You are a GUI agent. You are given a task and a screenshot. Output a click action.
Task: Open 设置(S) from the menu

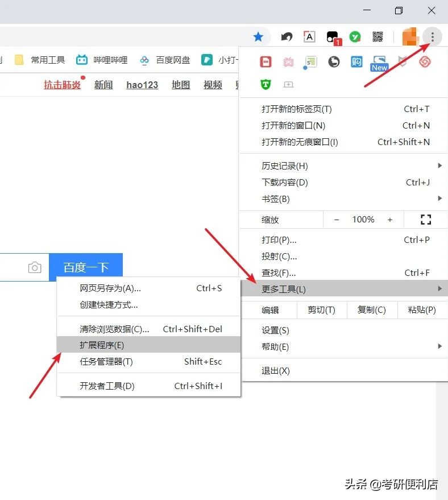click(344, 330)
